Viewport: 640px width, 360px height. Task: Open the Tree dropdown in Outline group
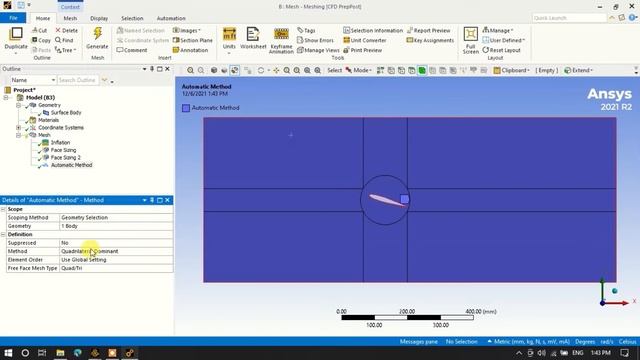[65, 50]
